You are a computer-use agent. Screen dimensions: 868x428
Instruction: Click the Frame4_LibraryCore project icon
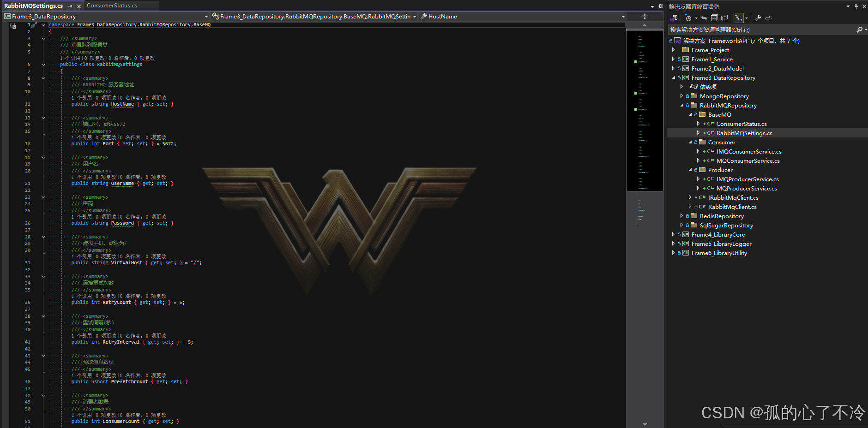click(x=686, y=234)
